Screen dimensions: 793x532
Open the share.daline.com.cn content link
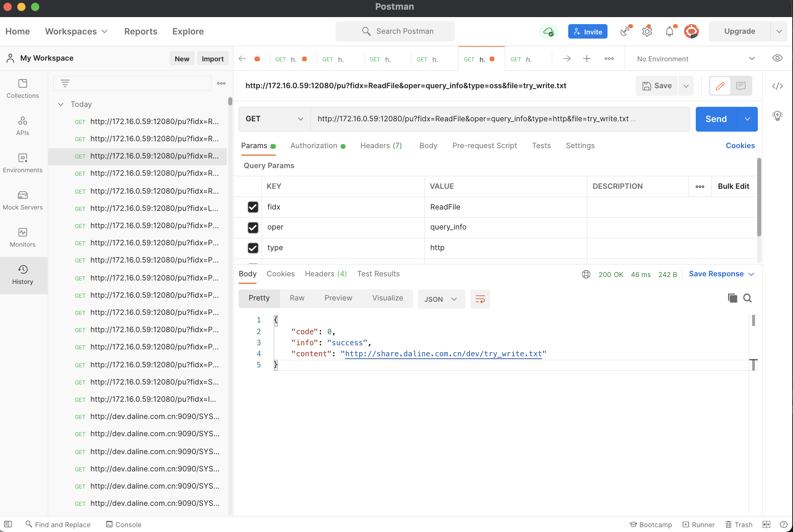point(443,354)
